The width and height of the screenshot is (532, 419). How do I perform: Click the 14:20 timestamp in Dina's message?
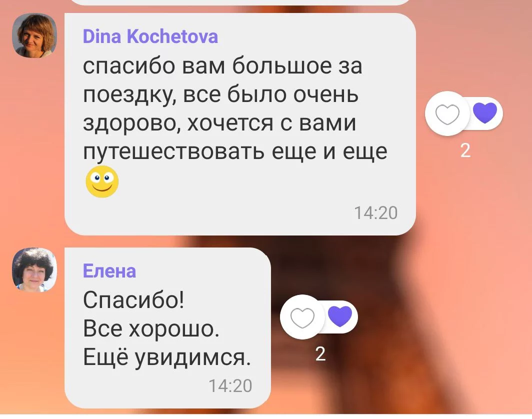tap(375, 213)
